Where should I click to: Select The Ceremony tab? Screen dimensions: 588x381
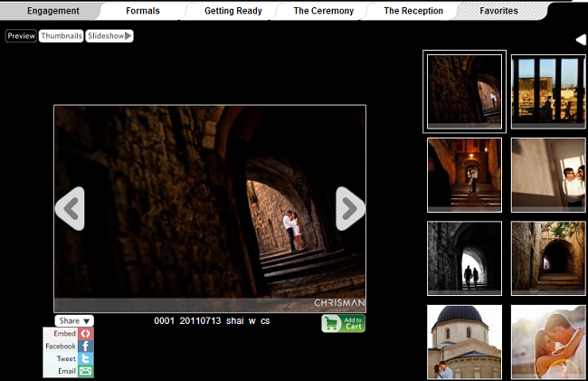[325, 11]
